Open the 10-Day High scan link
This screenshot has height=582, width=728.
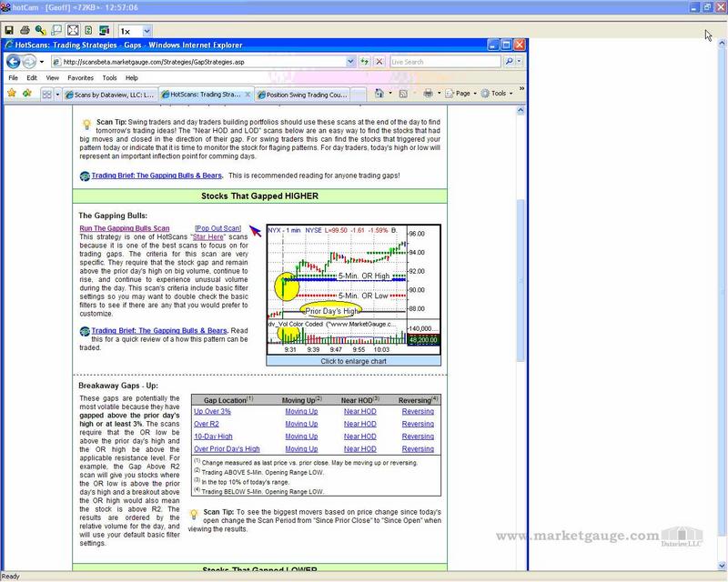coord(213,436)
